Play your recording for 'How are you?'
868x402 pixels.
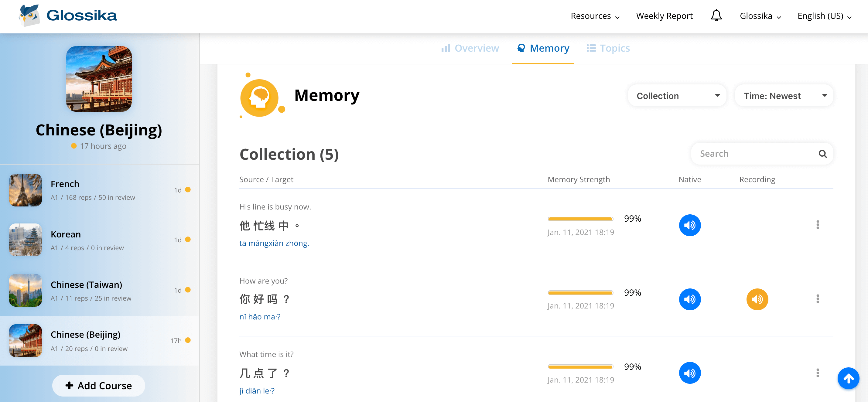(757, 299)
